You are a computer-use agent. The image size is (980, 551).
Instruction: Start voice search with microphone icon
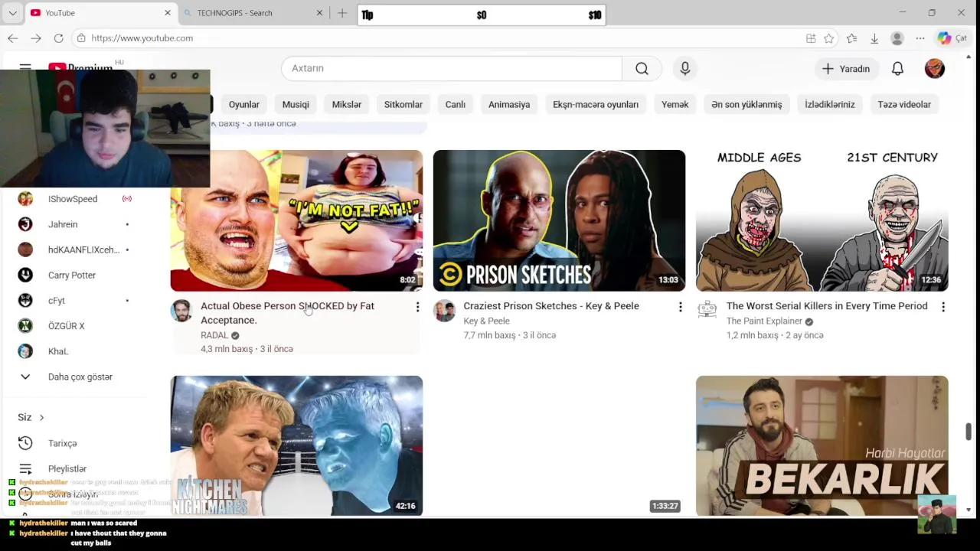click(x=685, y=68)
